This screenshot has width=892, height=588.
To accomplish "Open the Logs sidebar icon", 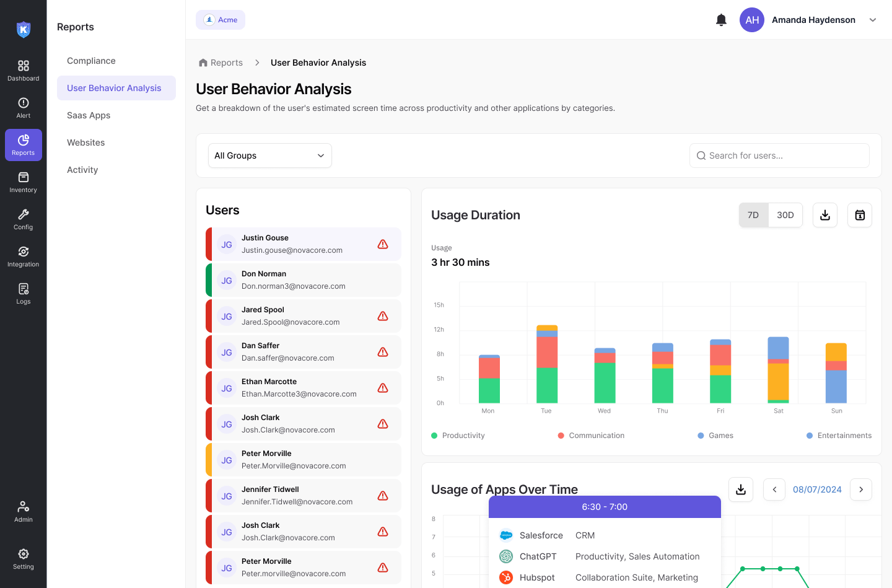I will coord(23,294).
